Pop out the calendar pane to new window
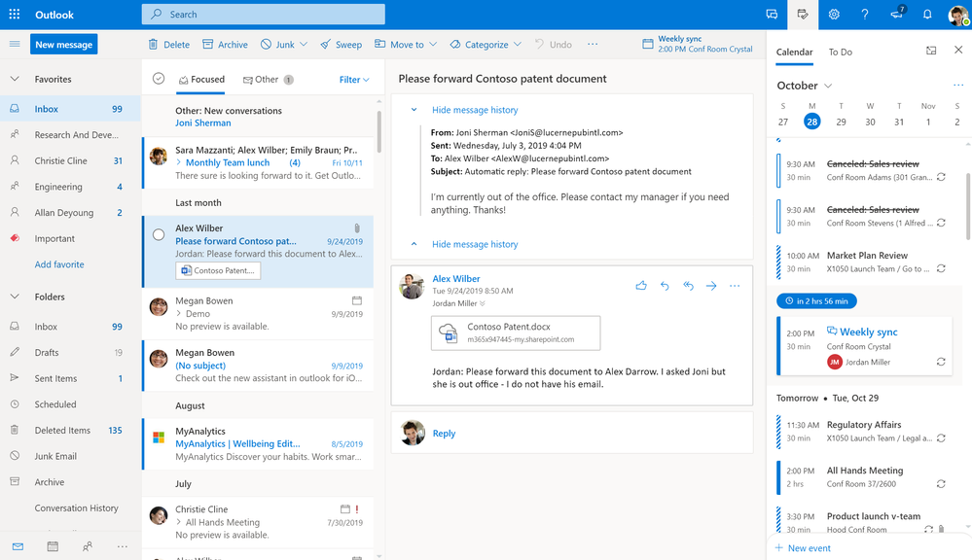The height and width of the screenshot is (560, 972). (x=931, y=51)
